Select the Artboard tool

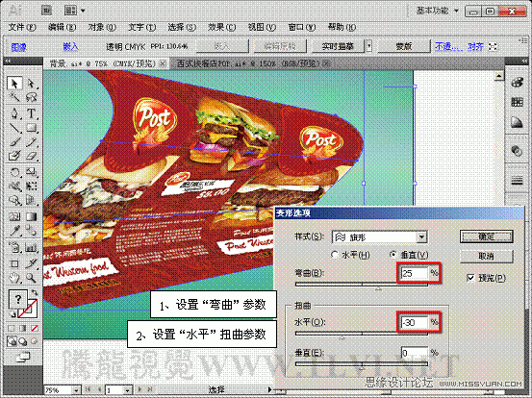[x=14, y=263]
